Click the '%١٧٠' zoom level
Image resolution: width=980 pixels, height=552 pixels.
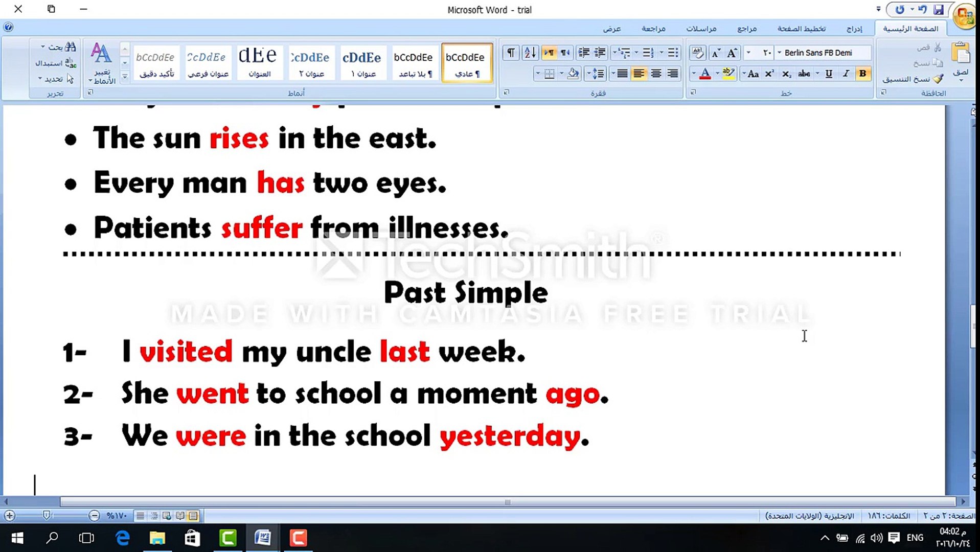point(116,516)
